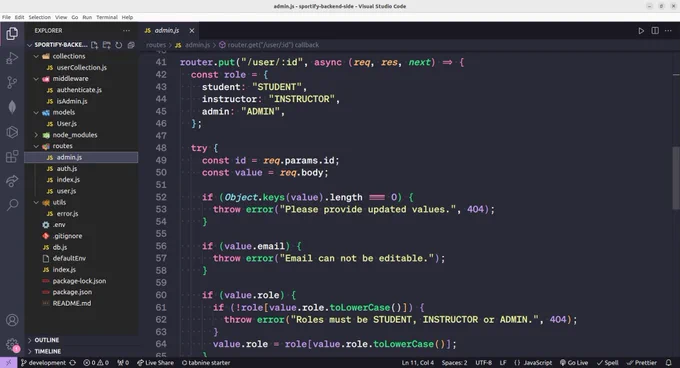Open the Edit menu
Viewport: 680px width, 368px height.
(20, 17)
